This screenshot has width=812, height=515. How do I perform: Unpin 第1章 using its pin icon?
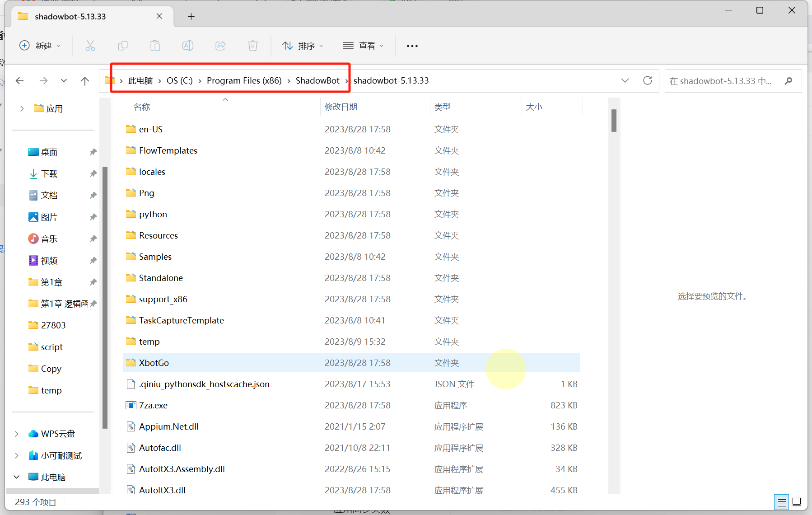click(x=93, y=282)
